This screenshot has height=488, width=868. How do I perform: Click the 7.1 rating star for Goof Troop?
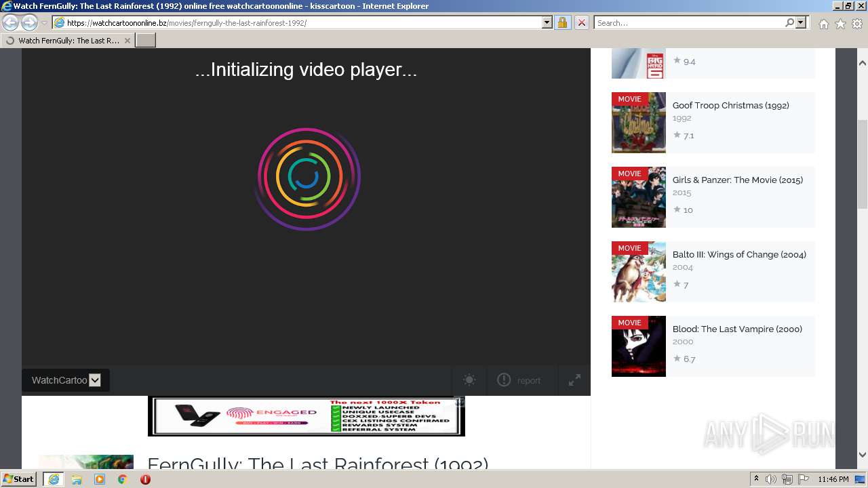click(677, 135)
